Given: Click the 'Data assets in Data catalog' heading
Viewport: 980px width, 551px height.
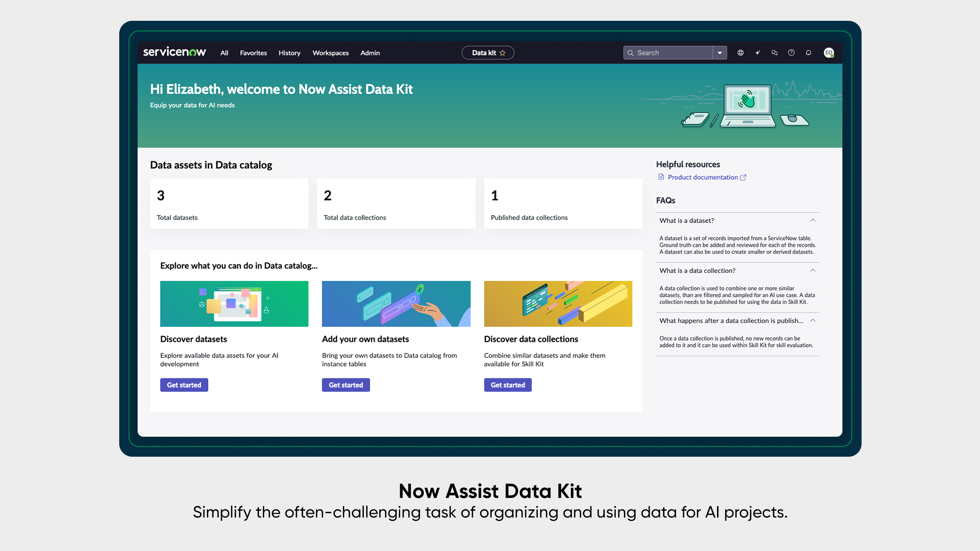Looking at the screenshot, I should pos(211,165).
